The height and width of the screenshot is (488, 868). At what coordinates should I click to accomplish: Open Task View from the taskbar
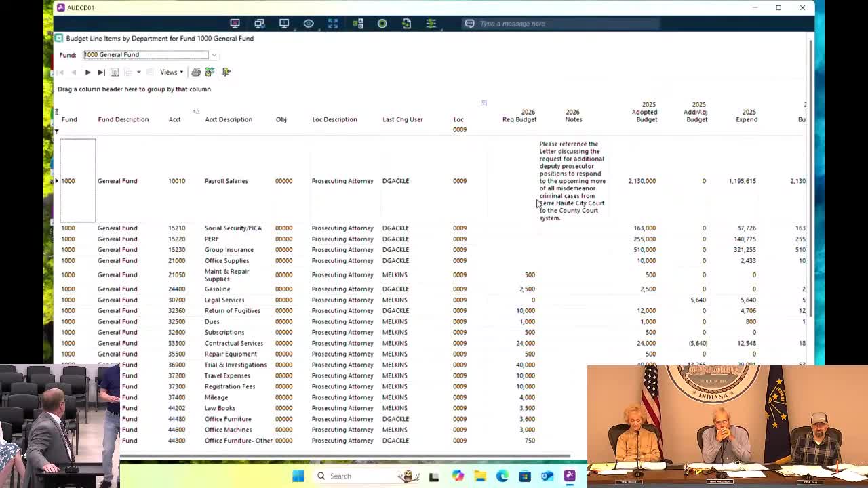434,476
